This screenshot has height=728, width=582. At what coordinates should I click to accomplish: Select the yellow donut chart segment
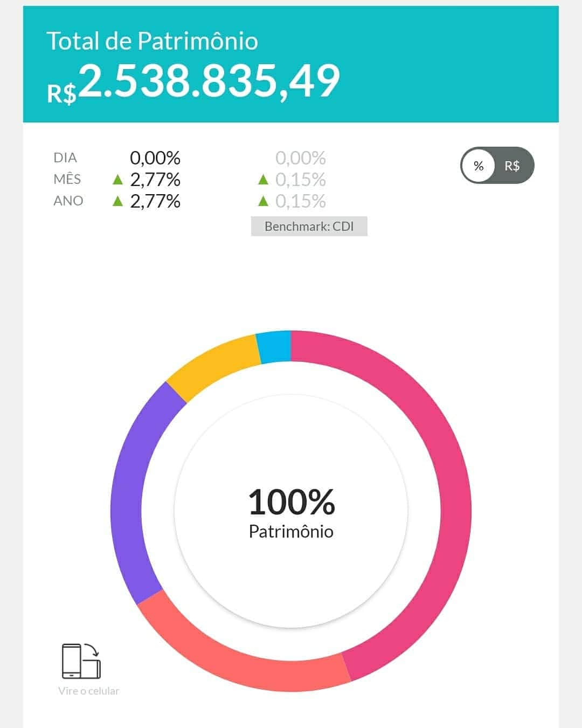click(x=213, y=364)
